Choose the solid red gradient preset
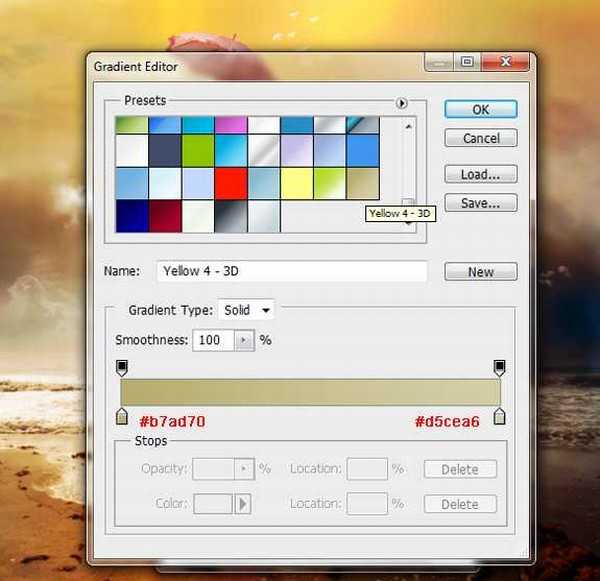 pyautogui.click(x=230, y=183)
